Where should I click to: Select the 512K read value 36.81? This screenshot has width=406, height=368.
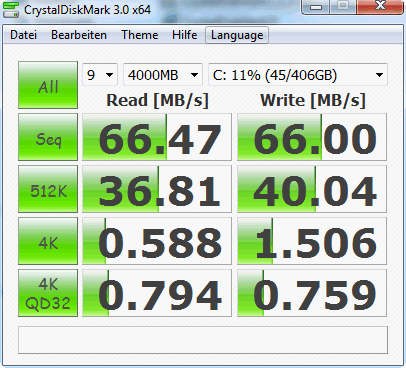pos(157,189)
